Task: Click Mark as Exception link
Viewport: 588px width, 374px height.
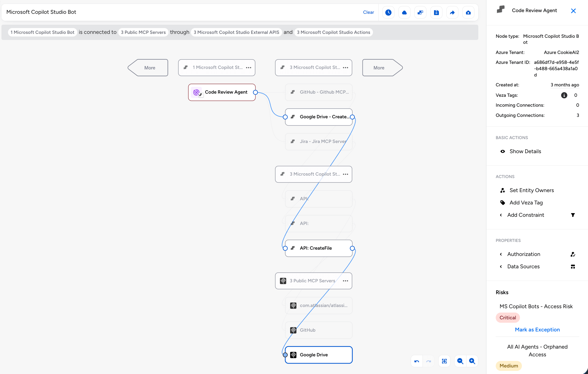Action: (537, 329)
